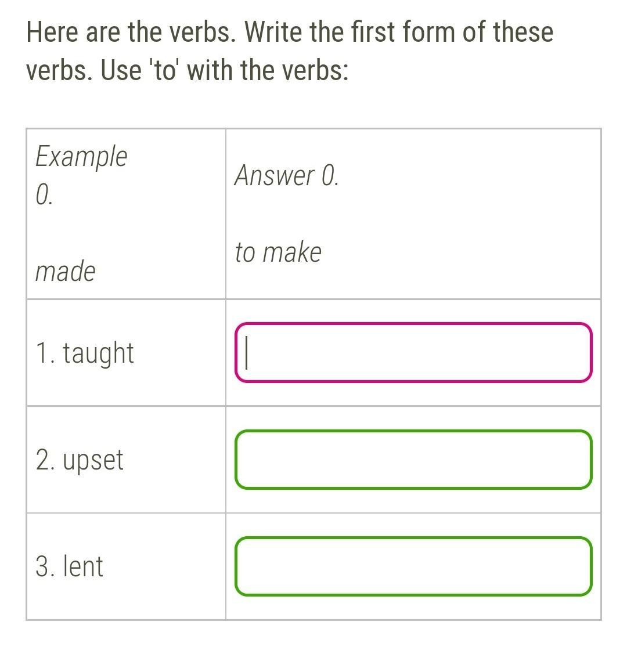The image size is (627, 672).
Task: Click the "Answer 0." heading text
Action: tap(286, 175)
